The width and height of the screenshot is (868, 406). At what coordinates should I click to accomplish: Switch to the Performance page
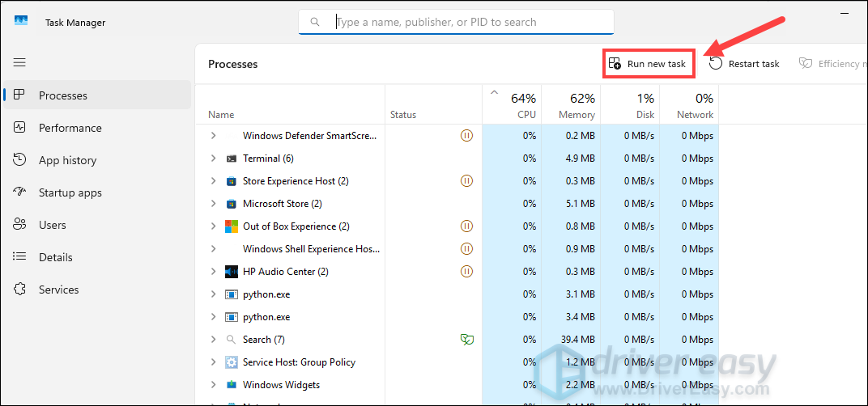tap(97, 128)
